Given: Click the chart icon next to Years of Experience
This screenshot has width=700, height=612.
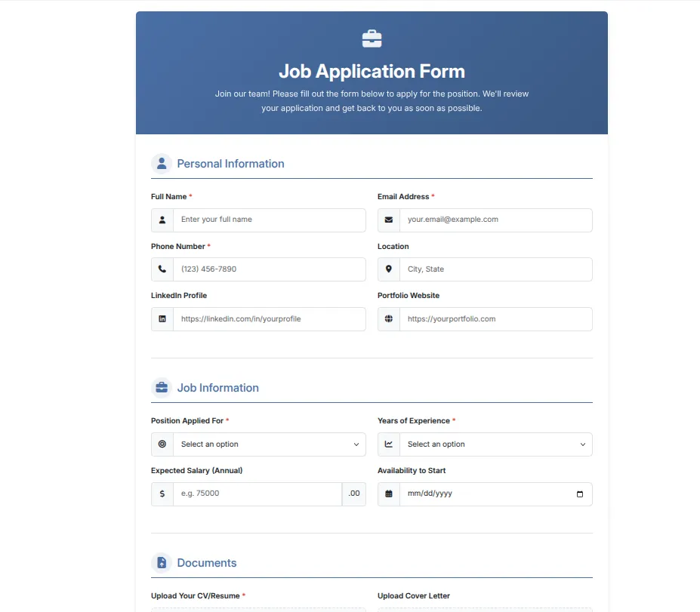Looking at the screenshot, I should [x=388, y=444].
